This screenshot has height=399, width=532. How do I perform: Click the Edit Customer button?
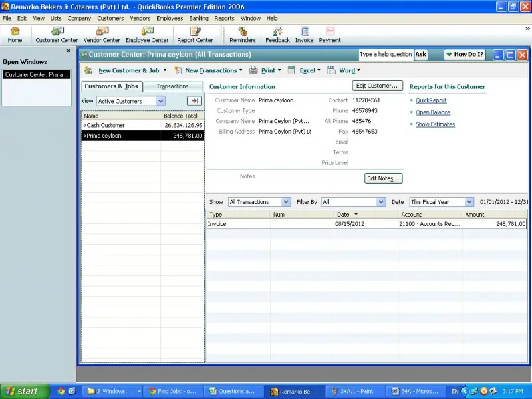(x=377, y=86)
